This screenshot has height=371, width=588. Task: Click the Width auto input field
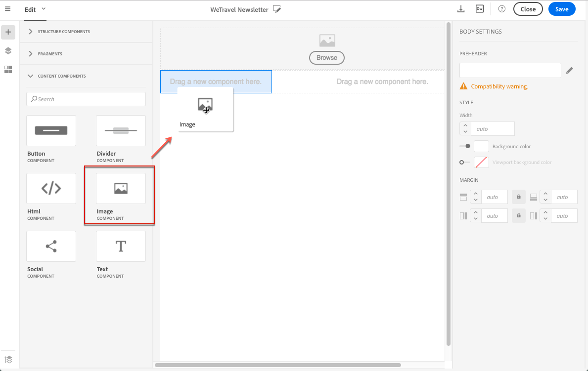tap(493, 128)
